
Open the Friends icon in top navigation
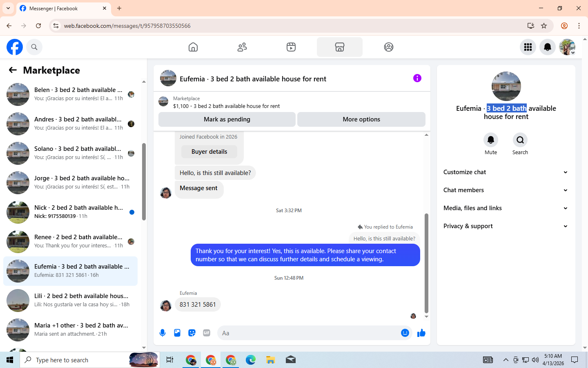pyautogui.click(x=242, y=47)
